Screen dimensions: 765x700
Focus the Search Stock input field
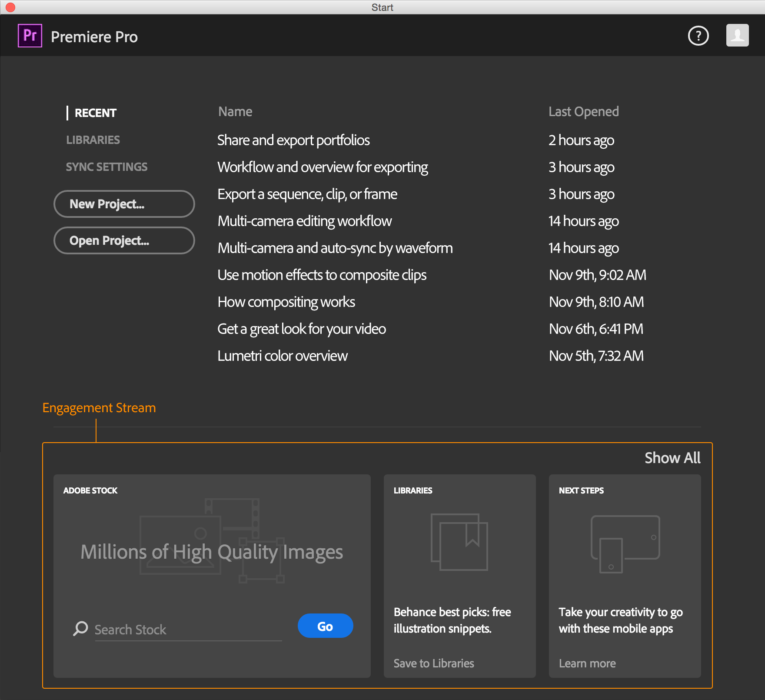pyautogui.click(x=188, y=630)
